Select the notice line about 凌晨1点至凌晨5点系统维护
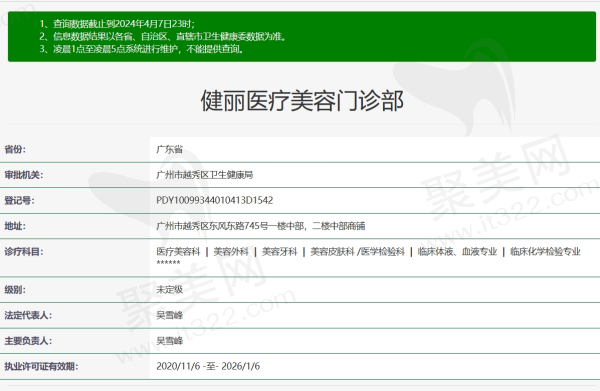The width and height of the screenshot is (600, 391). coord(141,49)
